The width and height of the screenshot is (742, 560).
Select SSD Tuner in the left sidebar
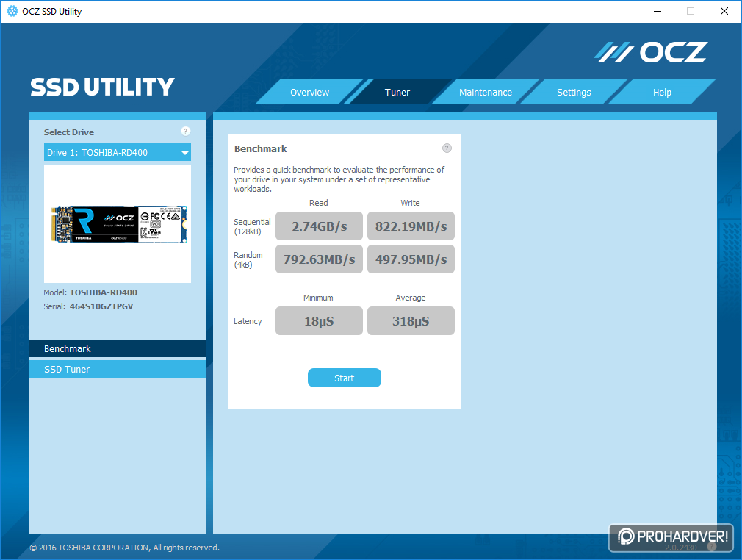118,369
